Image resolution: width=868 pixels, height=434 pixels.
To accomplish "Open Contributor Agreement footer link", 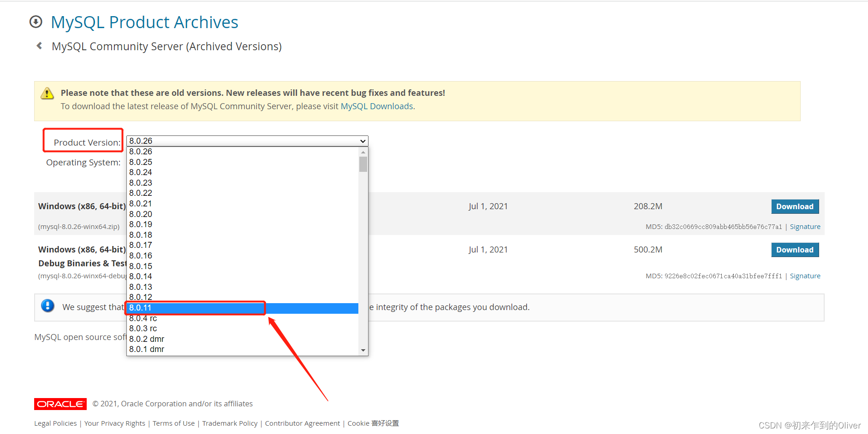I will 302,423.
